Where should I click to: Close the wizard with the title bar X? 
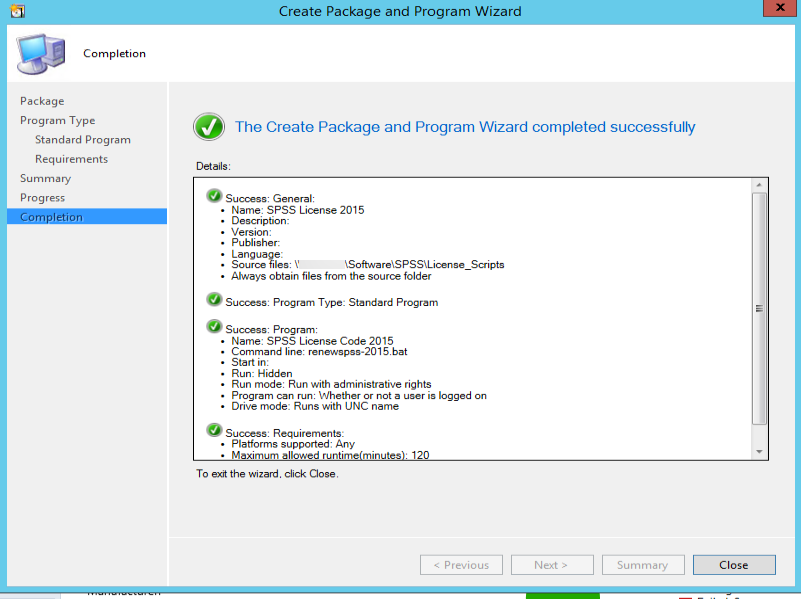pos(780,8)
